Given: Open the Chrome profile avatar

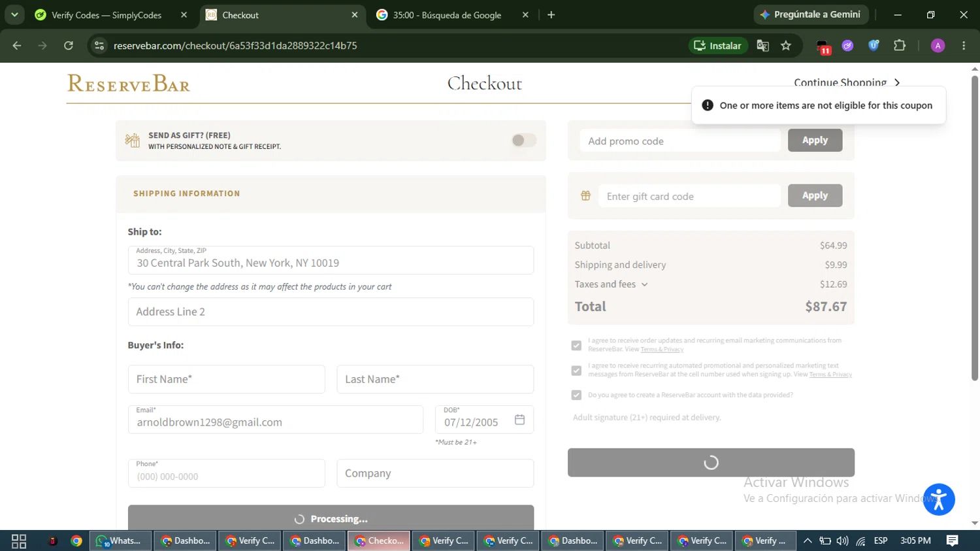Looking at the screenshot, I should (938, 45).
